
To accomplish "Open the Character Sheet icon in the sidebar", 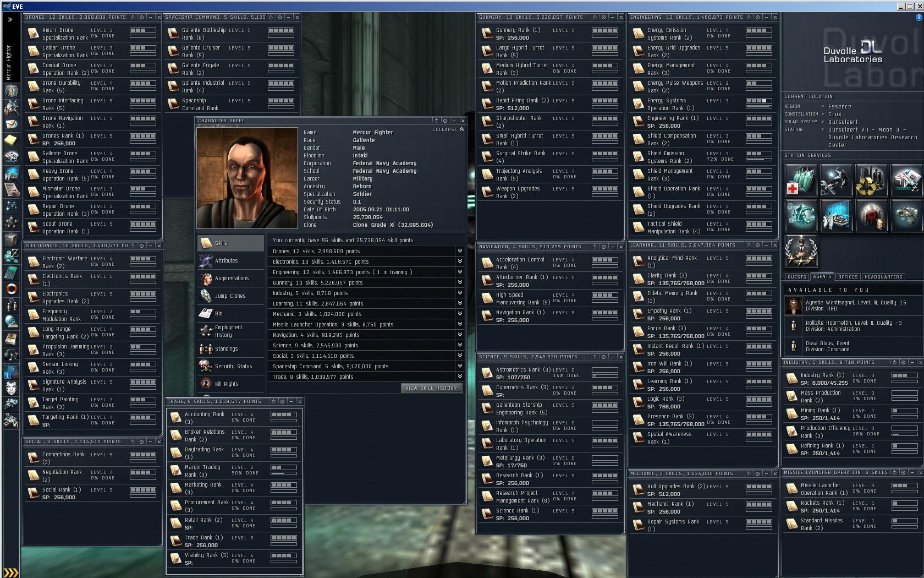I will 11,90.
